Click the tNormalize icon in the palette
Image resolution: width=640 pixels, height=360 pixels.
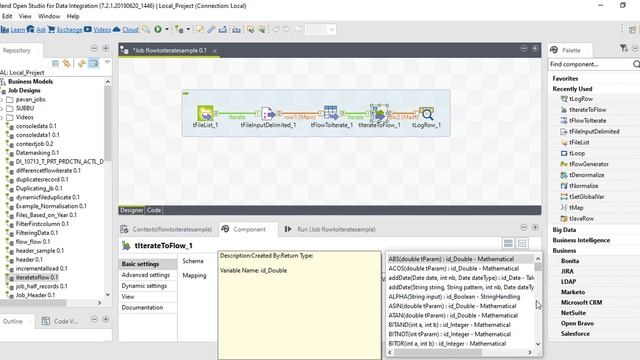click(564, 186)
